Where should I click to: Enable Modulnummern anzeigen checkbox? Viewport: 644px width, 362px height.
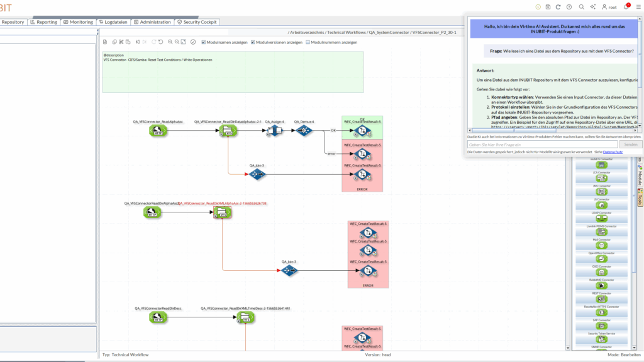(308, 42)
